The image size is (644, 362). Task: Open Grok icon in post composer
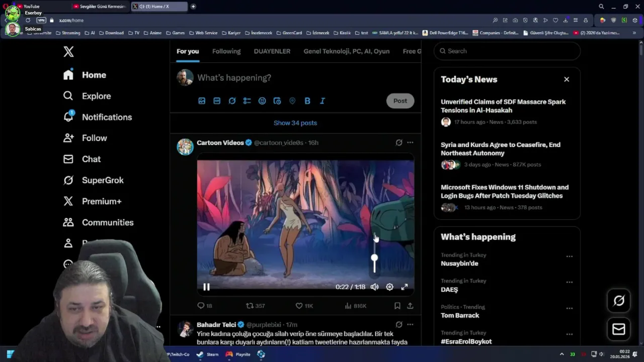coord(232,101)
